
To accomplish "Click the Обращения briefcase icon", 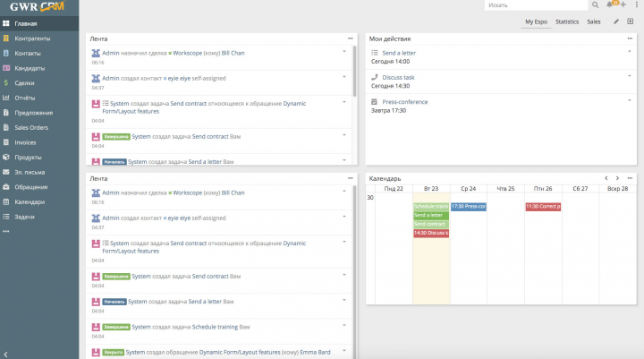I will [5, 187].
